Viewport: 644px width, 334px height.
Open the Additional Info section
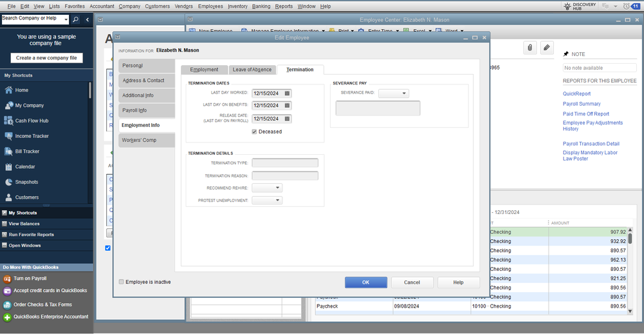click(x=146, y=95)
